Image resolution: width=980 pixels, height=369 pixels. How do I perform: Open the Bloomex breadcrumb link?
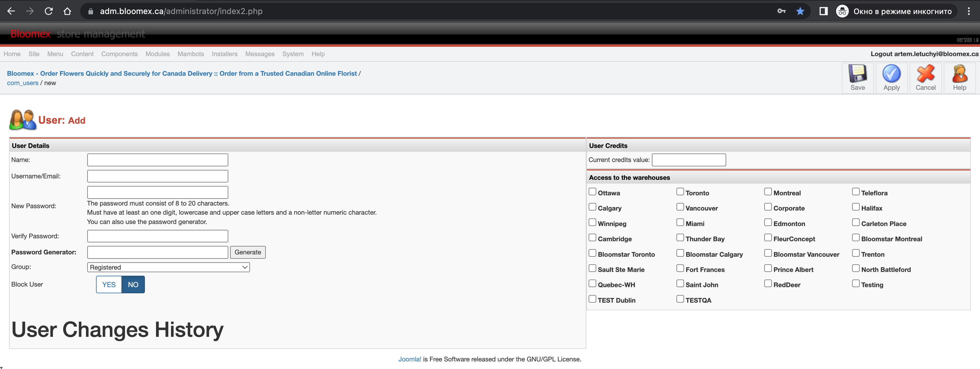point(182,73)
